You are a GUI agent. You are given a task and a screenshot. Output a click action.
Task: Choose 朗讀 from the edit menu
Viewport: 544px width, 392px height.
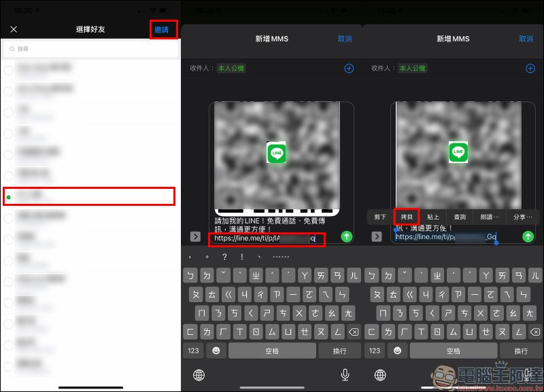(x=490, y=217)
